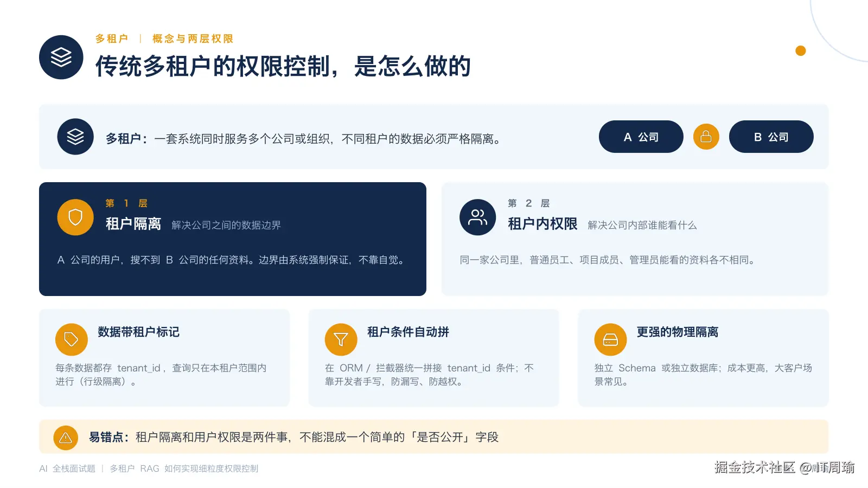Click the layers icon beside the main title
868x488 pixels.
click(x=61, y=57)
